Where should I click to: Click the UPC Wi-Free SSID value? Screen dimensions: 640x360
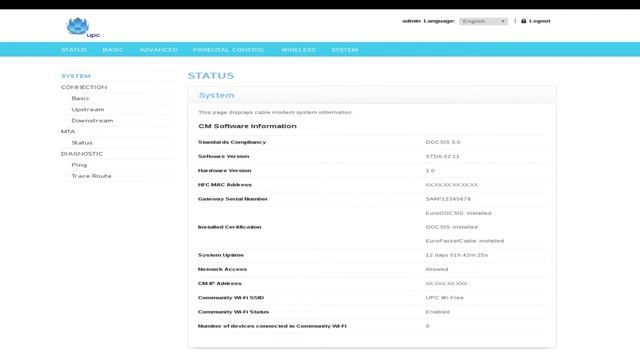[x=444, y=298]
